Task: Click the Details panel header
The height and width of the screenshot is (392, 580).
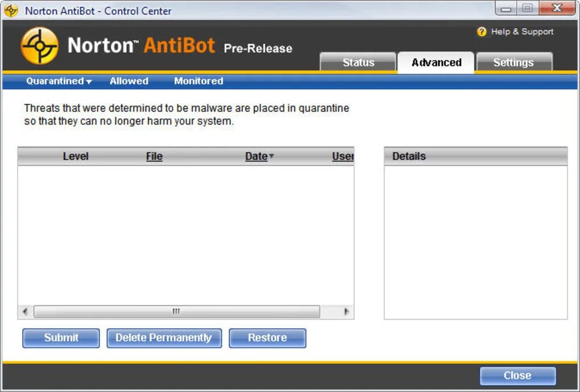Action: click(x=476, y=156)
